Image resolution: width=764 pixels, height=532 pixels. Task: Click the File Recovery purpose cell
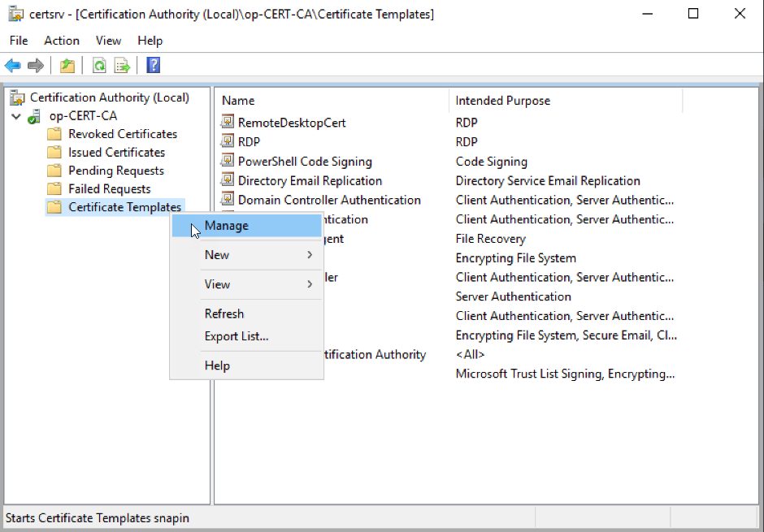(x=491, y=239)
